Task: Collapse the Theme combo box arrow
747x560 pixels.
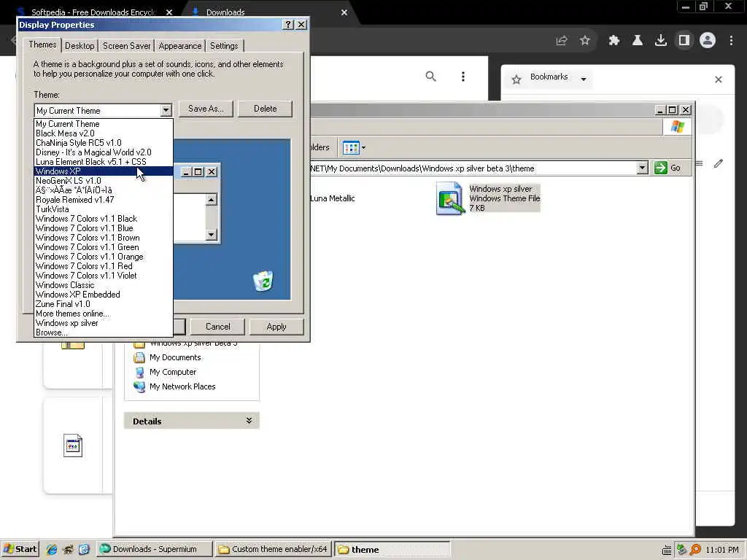Action: pos(166,111)
